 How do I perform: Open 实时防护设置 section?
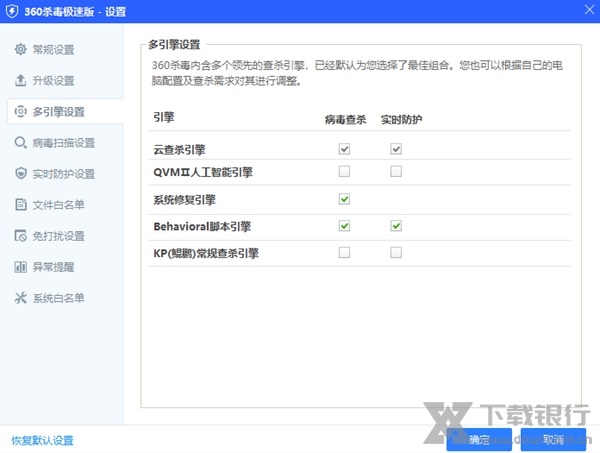pos(65,173)
